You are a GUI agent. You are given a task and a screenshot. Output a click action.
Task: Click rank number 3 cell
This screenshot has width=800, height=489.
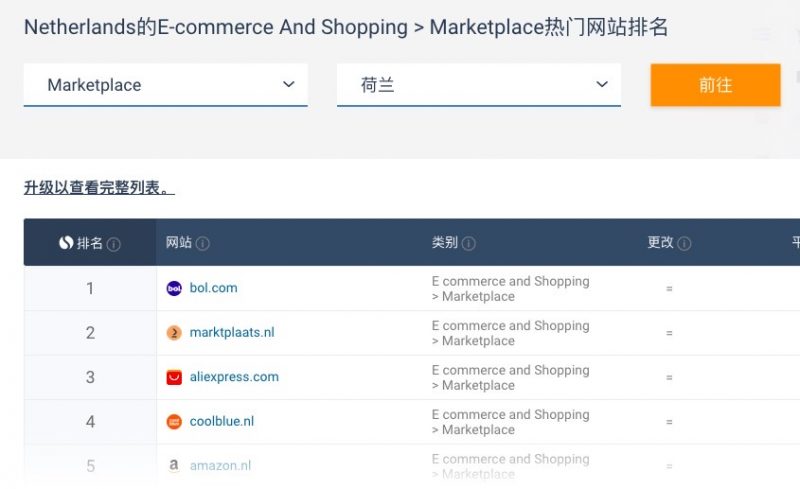(90, 377)
